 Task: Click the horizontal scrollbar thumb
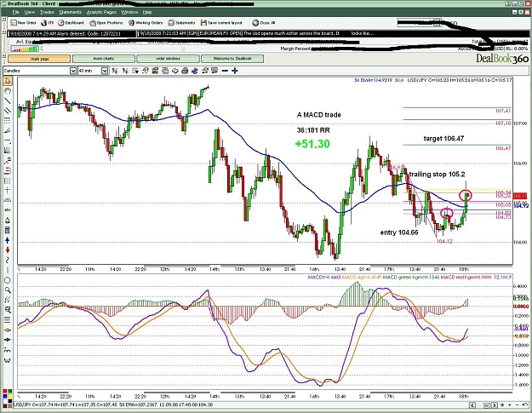[x=486, y=405]
